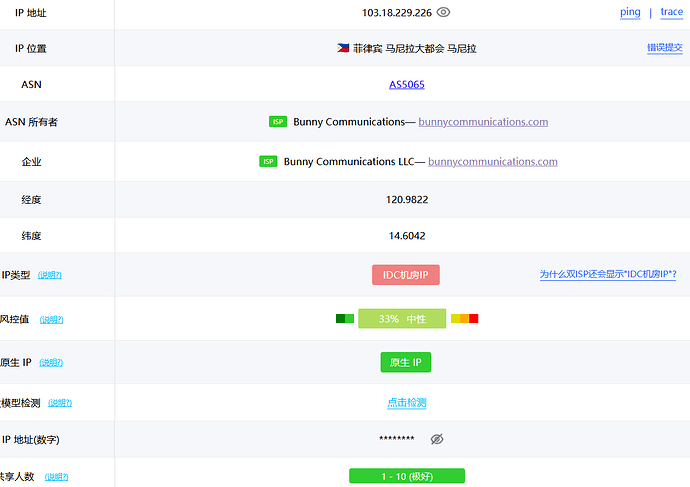Select the location text 菲律宾 马尼拉大都会 马尼拉
690x487 pixels.
click(415, 48)
